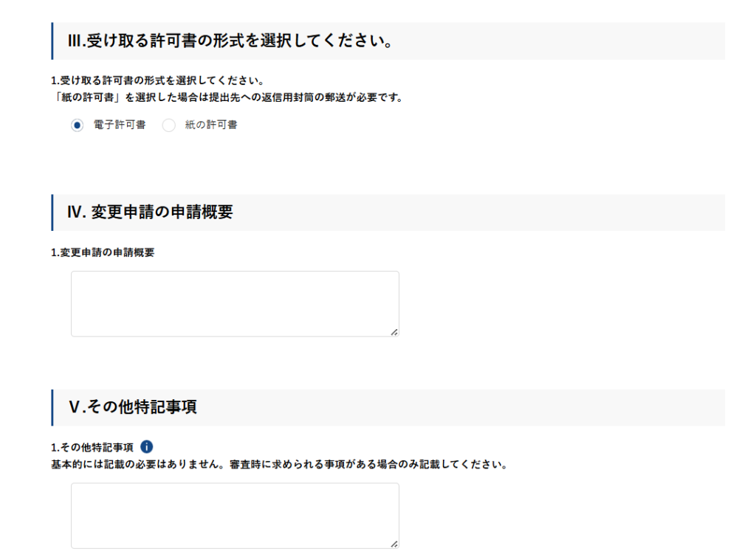Focus the 変更申請の申請概要 text area
The width and height of the screenshot is (756, 560).
[235, 303]
